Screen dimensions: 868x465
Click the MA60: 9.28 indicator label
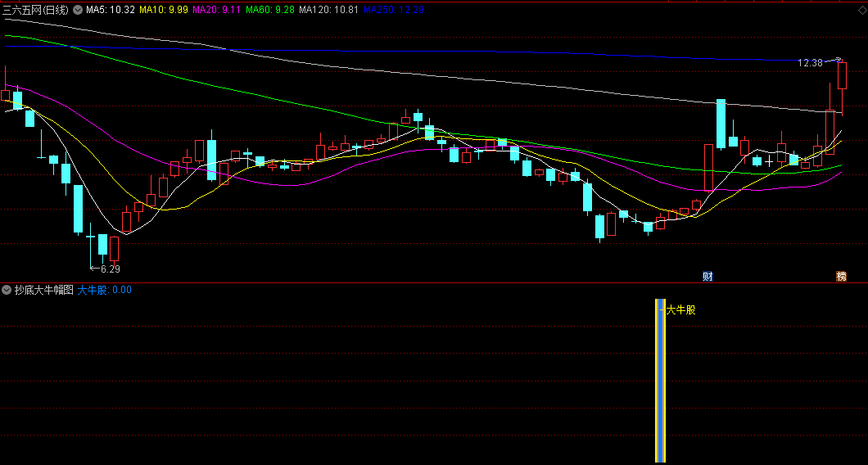(x=269, y=9)
